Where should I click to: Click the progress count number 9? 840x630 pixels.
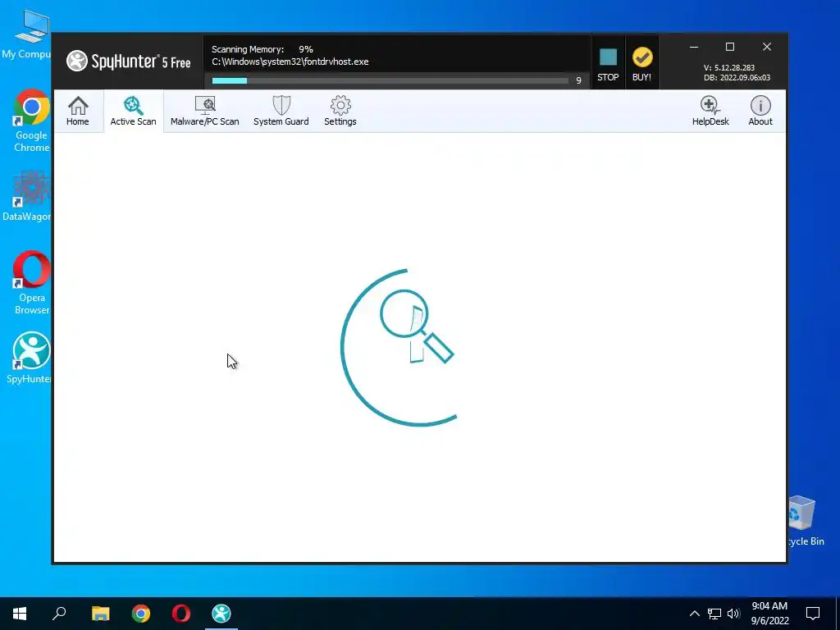pos(578,80)
